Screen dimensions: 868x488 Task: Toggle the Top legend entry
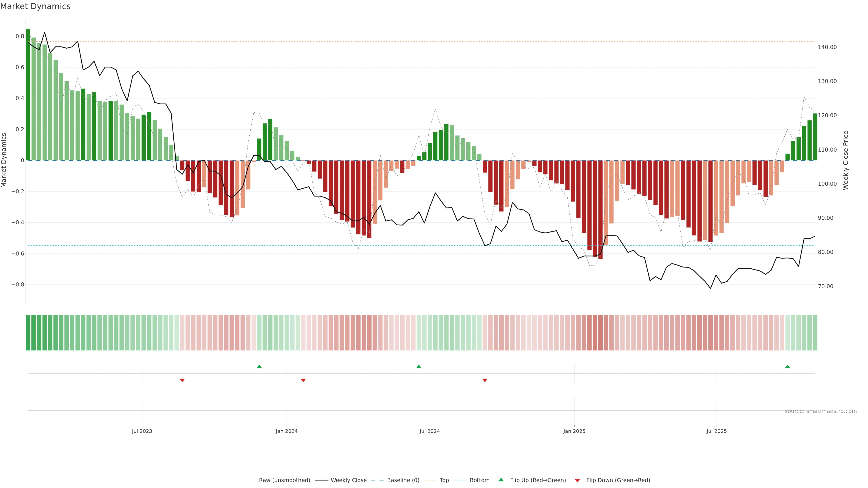(444, 480)
